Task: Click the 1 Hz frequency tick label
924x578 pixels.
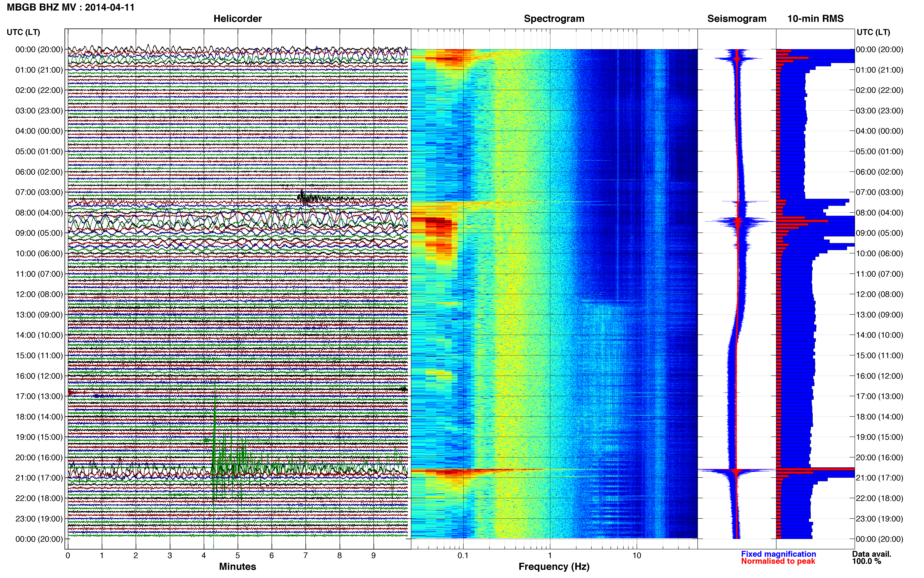Action: [550, 555]
